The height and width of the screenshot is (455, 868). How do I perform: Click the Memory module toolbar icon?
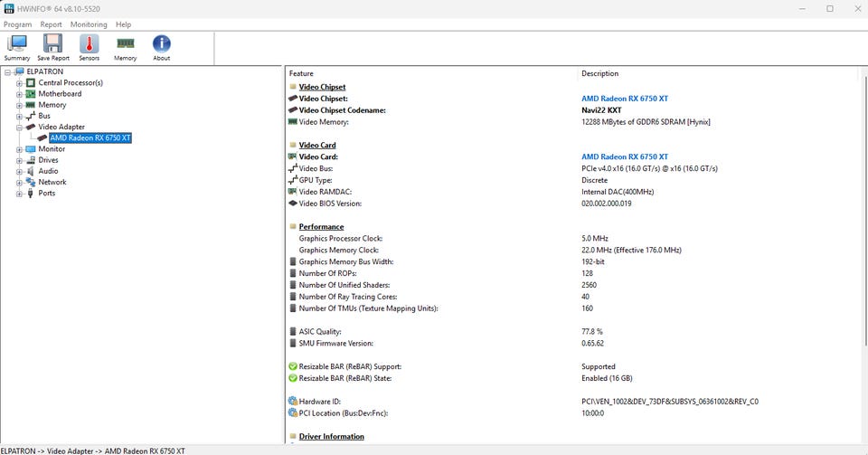(x=125, y=46)
